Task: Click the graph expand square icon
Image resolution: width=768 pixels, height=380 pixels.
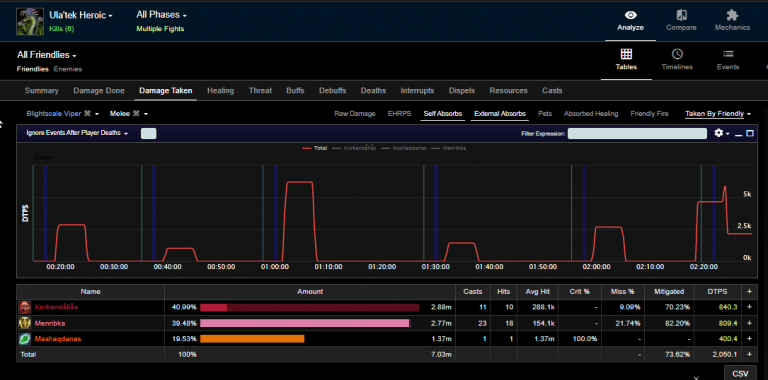Action: [x=750, y=133]
